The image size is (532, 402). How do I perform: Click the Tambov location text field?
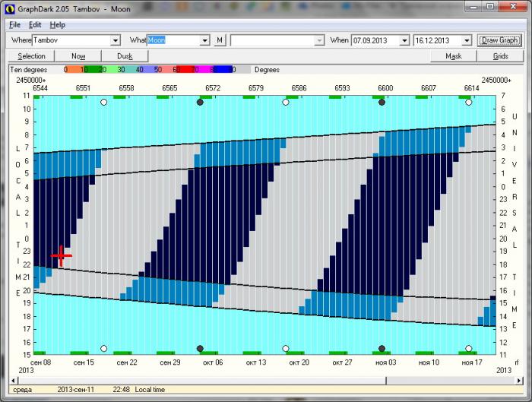point(71,40)
